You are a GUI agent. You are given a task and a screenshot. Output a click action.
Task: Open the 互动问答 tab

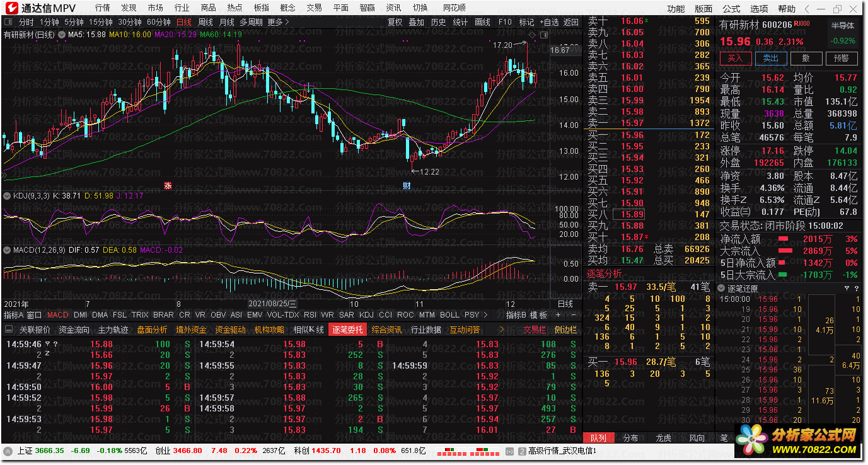(x=465, y=330)
